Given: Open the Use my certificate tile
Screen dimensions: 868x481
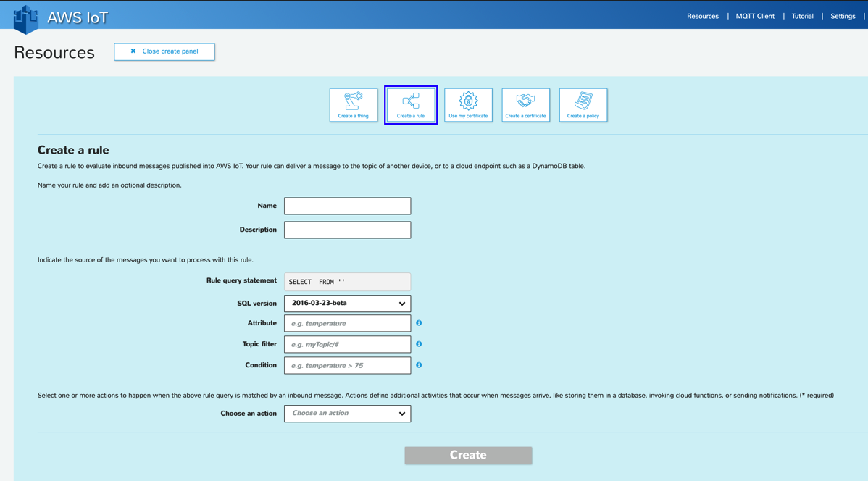Looking at the screenshot, I should click(468, 105).
